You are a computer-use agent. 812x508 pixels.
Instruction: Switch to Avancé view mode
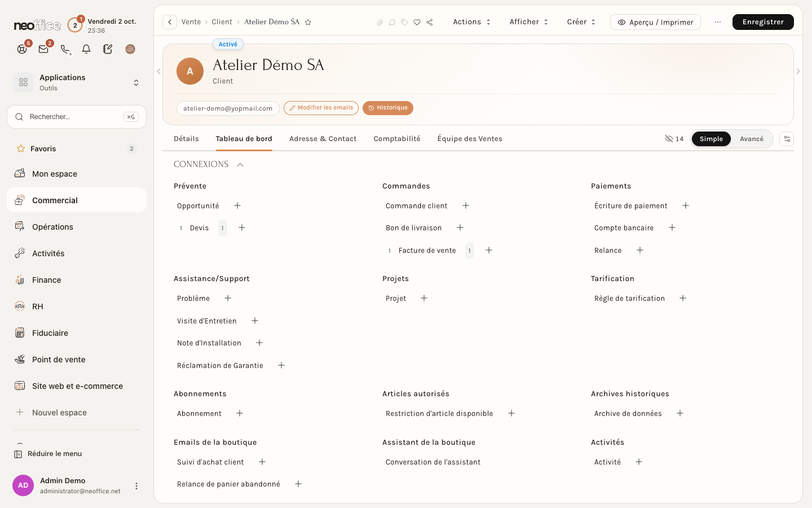click(752, 139)
